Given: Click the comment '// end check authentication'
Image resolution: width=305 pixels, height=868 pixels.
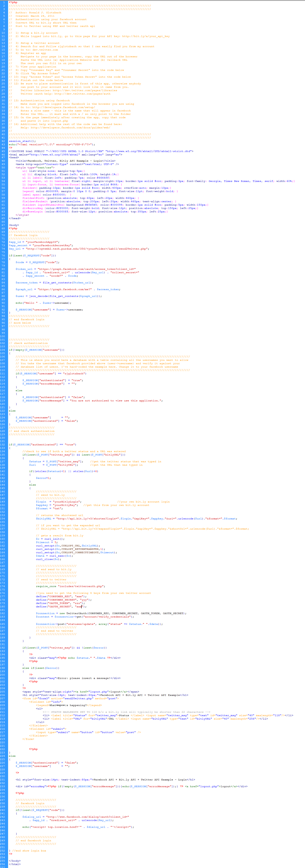Looking at the screenshot, I should pos(32,431).
